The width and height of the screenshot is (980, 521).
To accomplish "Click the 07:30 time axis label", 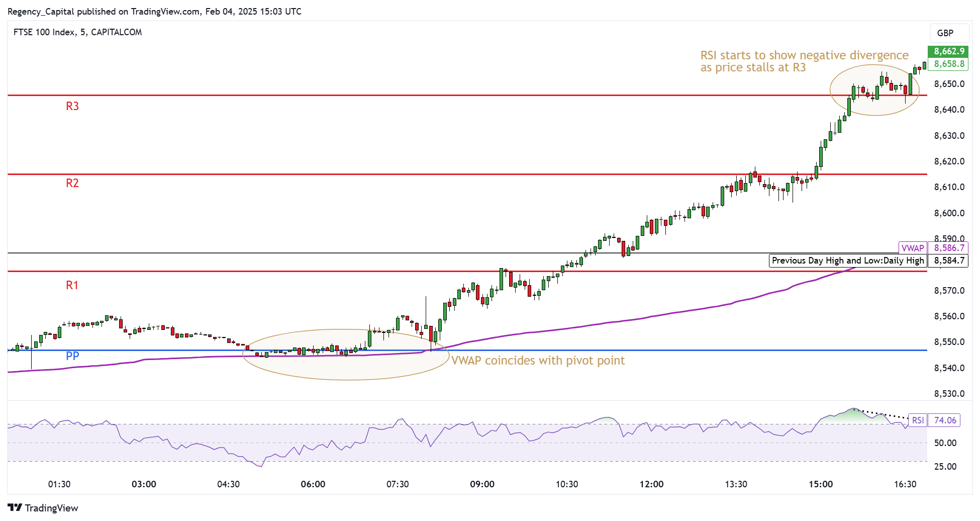I will [x=398, y=484].
